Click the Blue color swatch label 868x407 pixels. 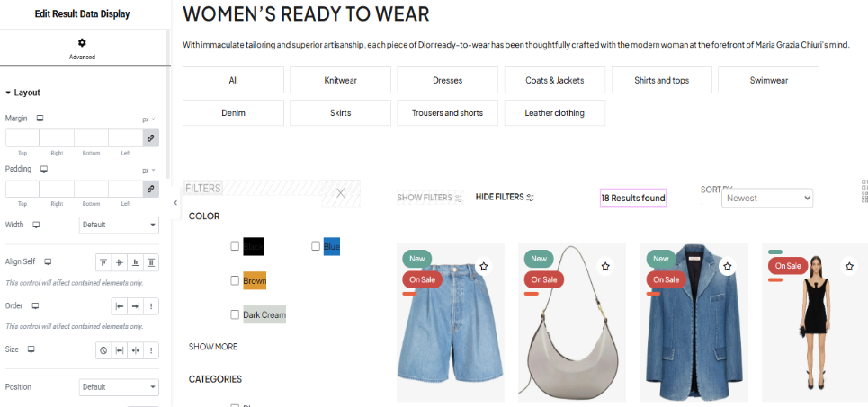[x=332, y=247]
